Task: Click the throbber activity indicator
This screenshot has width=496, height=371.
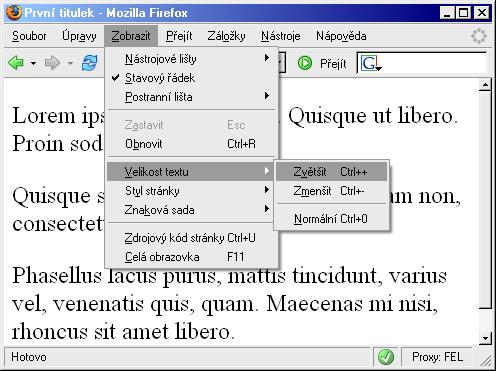Action: click(x=479, y=36)
